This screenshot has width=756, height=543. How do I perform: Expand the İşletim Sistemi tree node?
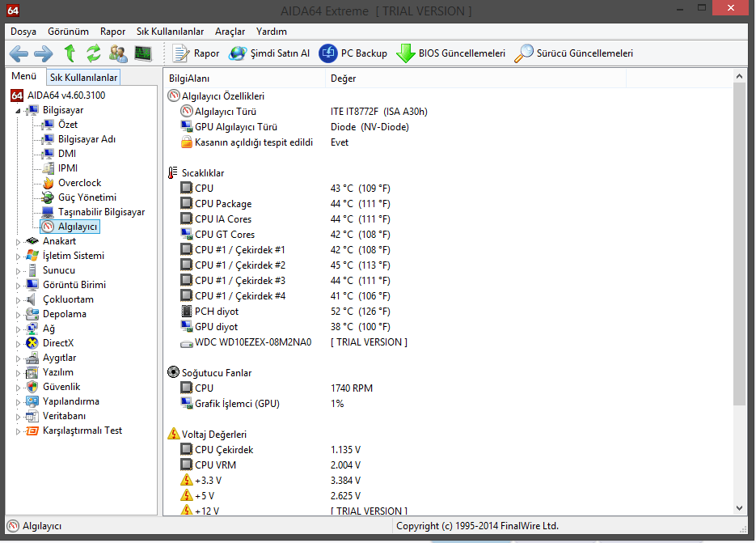point(18,257)
